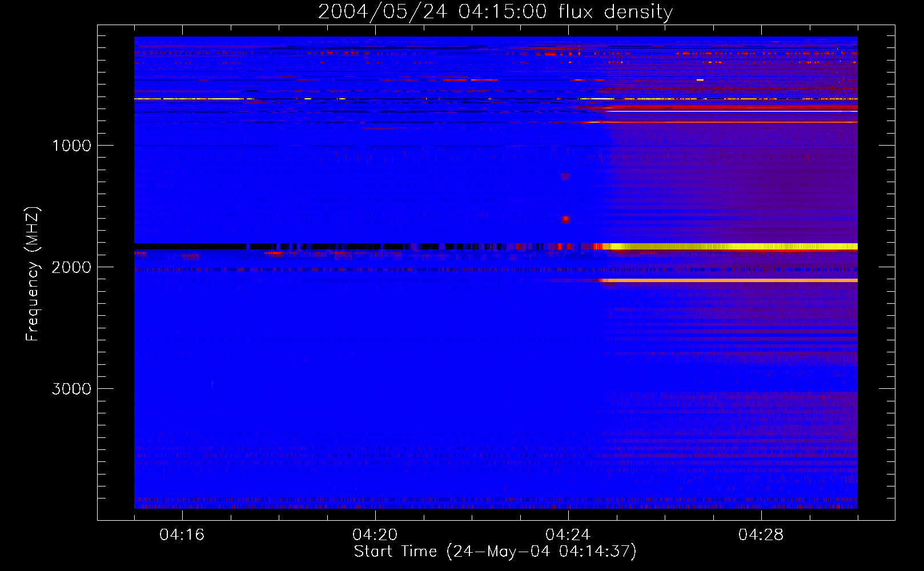Click the plot title '2004/05/24 04:15:00 flux density'
The width and height of the screenshot is (924, 571).
coord(495,12)
